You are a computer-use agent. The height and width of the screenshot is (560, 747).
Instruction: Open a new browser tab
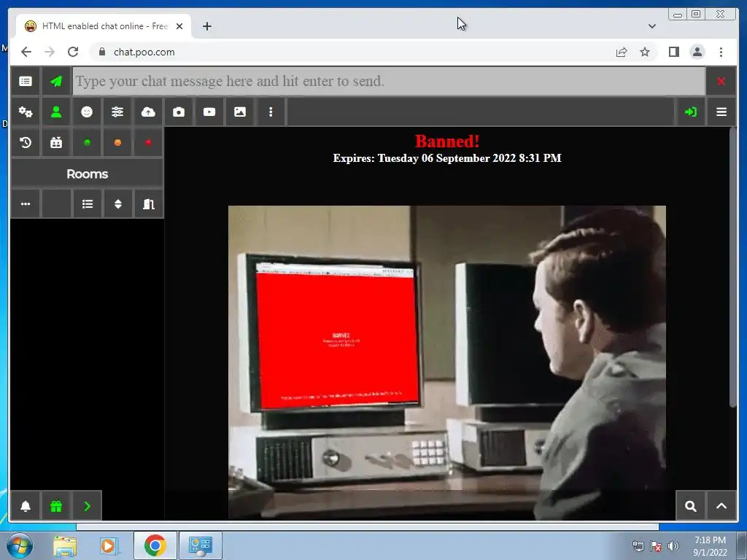pos(206,26)
